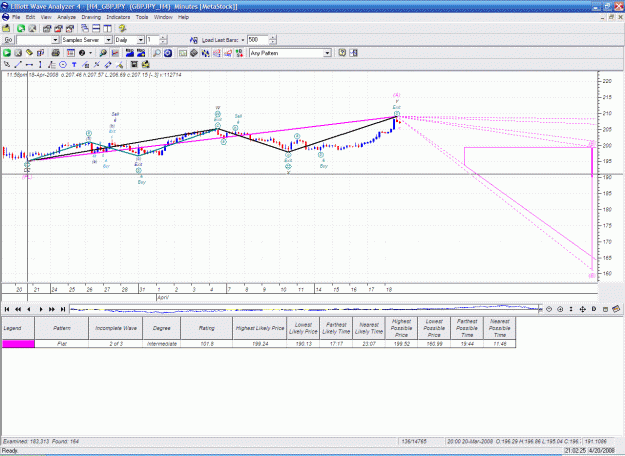Click the magenta legend color swatch
The image size is (625, 456).
point(18,344)
